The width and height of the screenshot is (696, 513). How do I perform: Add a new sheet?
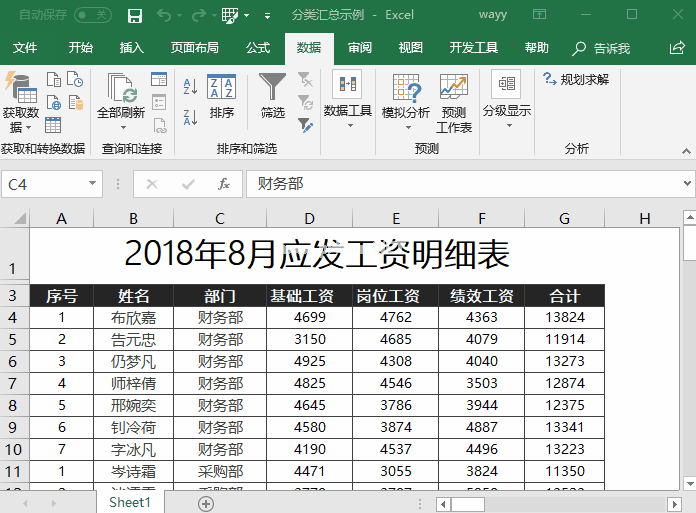pyautogui.click(x=206, y=504)
